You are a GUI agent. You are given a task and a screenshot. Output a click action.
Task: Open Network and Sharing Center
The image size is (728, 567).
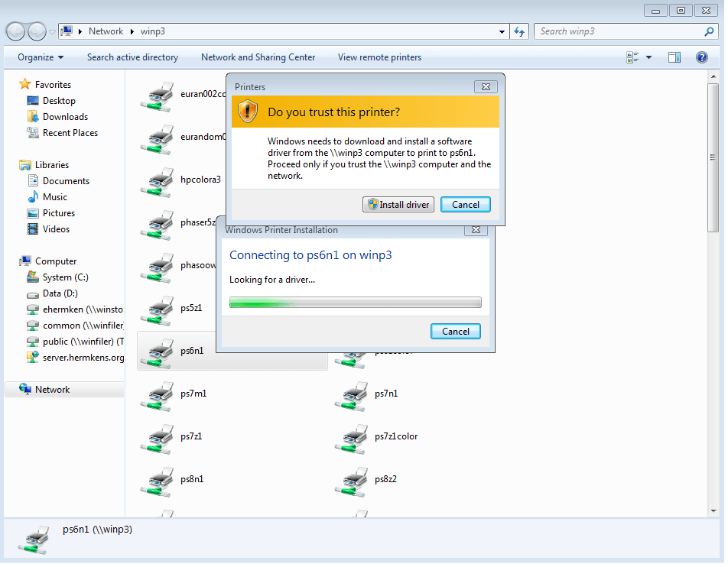pyautogui.click(x=258, y=57)
